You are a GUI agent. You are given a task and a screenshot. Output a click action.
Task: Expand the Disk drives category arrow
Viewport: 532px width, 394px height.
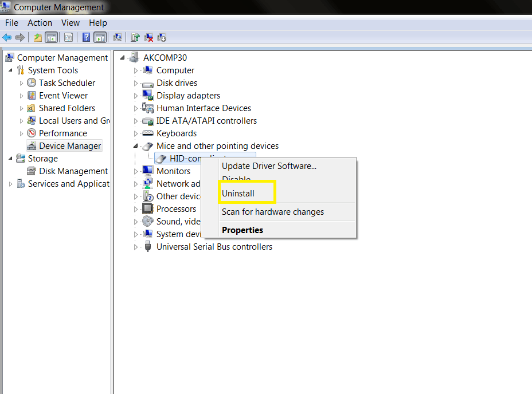point(136,83)
